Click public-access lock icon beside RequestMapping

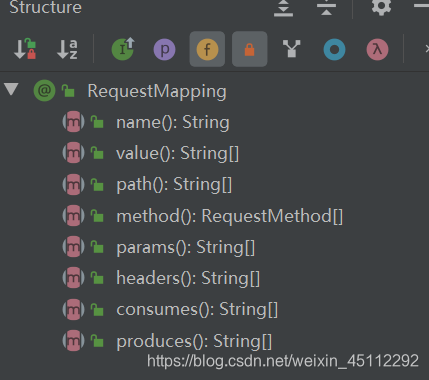click(68, 90)
